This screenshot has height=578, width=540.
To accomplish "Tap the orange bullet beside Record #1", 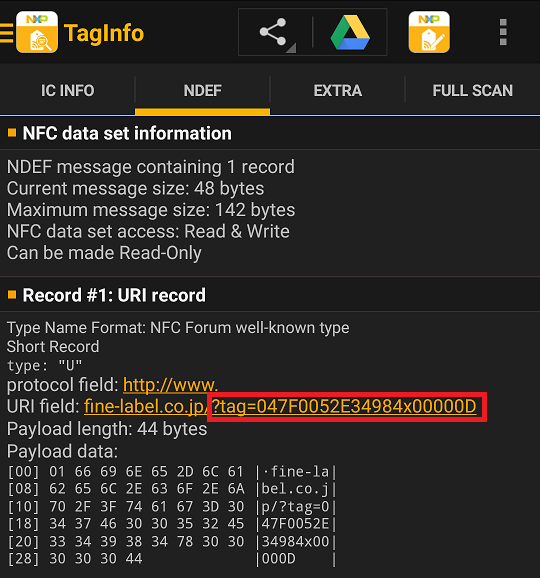I will point(12,295).
